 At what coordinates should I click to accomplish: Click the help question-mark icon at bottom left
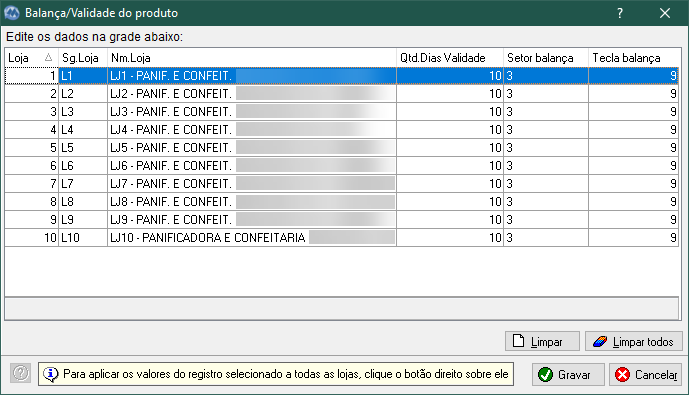click(x=20, y=373)
